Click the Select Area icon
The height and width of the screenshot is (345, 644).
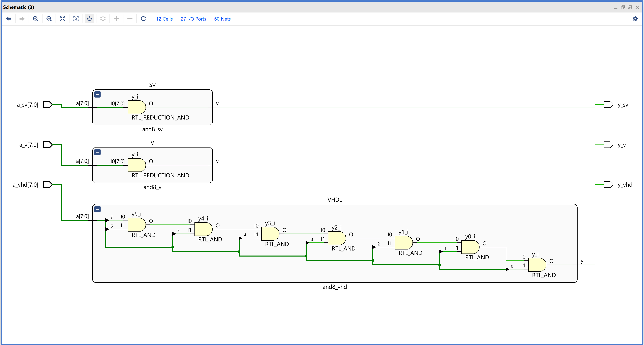(x=76, y=19)
